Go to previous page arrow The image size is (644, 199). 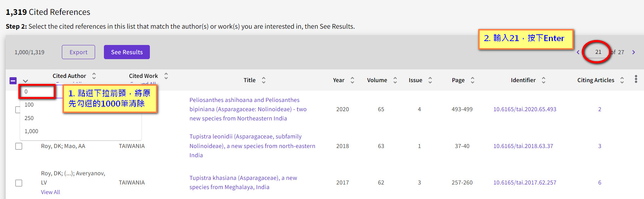(578, 52)
